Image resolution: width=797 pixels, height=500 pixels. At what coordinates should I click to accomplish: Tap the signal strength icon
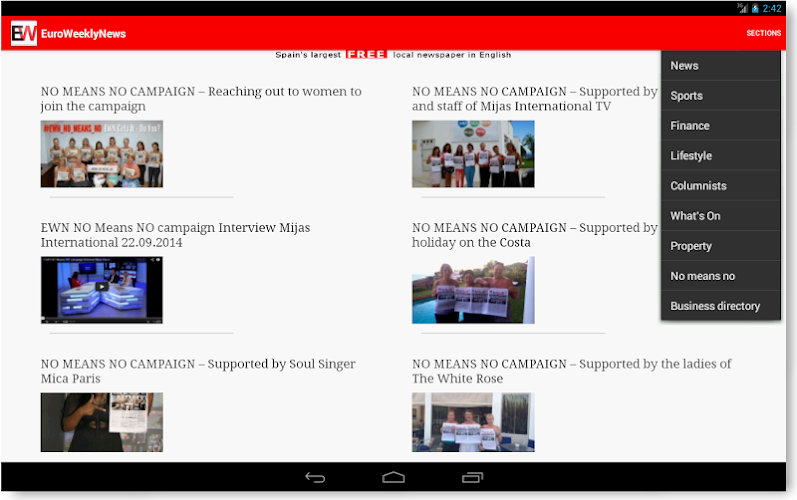point(743,8)
